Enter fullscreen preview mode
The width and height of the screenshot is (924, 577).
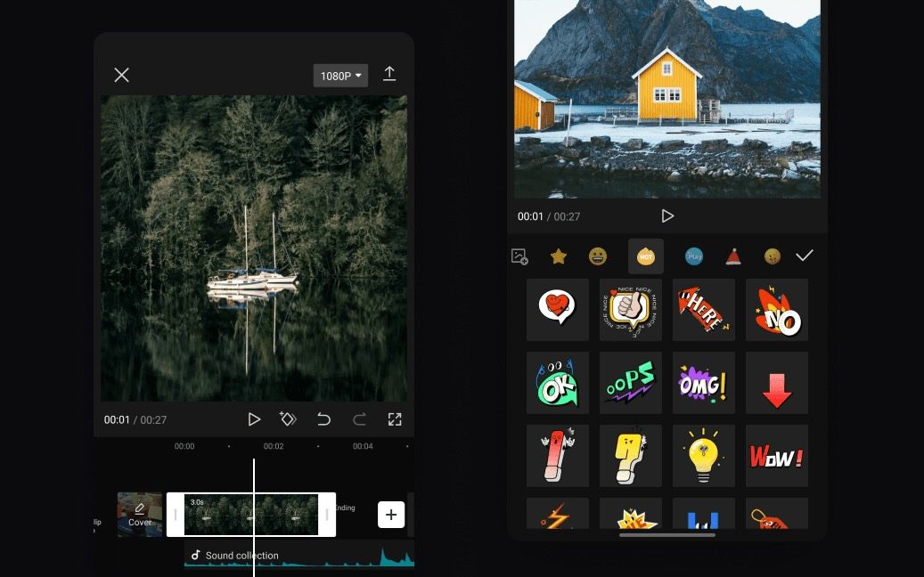(x=395, y=419)
